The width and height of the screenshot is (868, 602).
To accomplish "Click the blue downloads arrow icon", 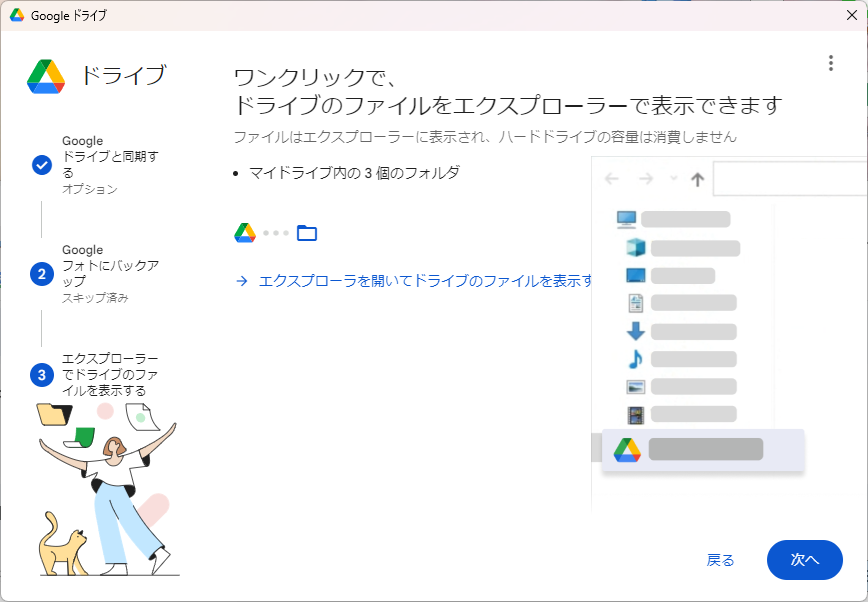I will click(x=636, y=331).
